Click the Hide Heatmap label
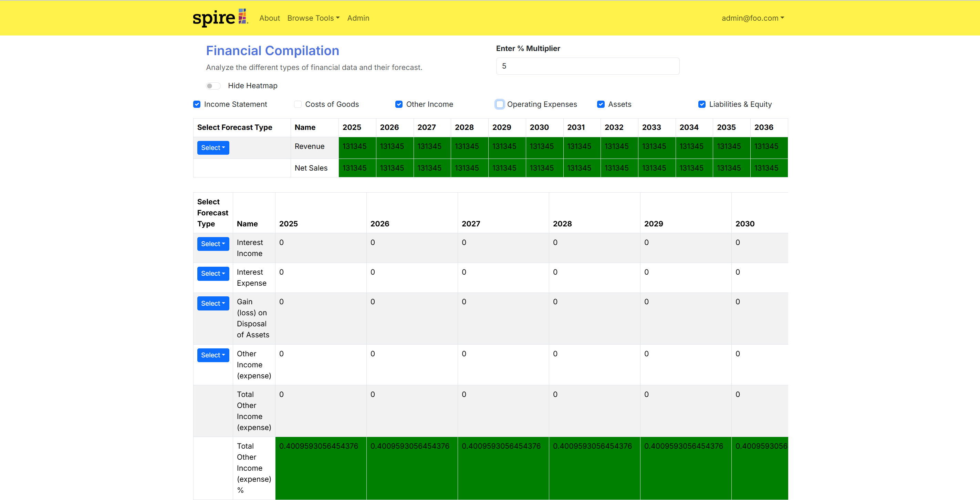 click(x=253, y=86)
